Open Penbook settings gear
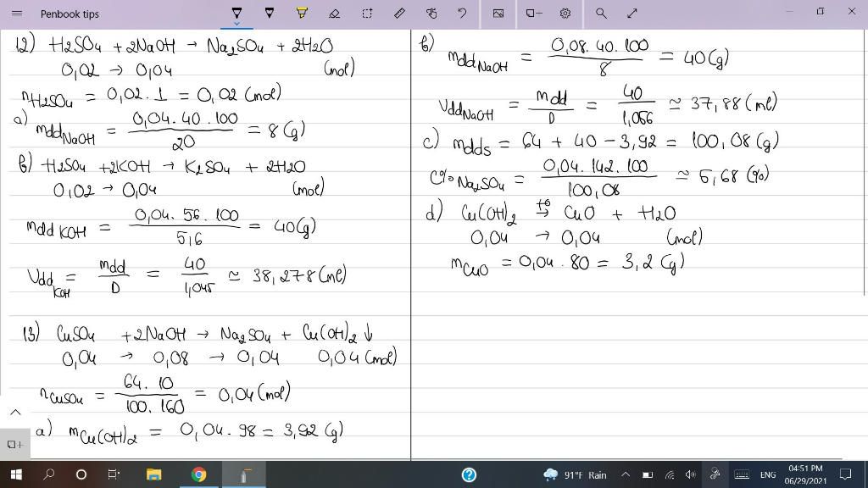 [x=565, y=14]
